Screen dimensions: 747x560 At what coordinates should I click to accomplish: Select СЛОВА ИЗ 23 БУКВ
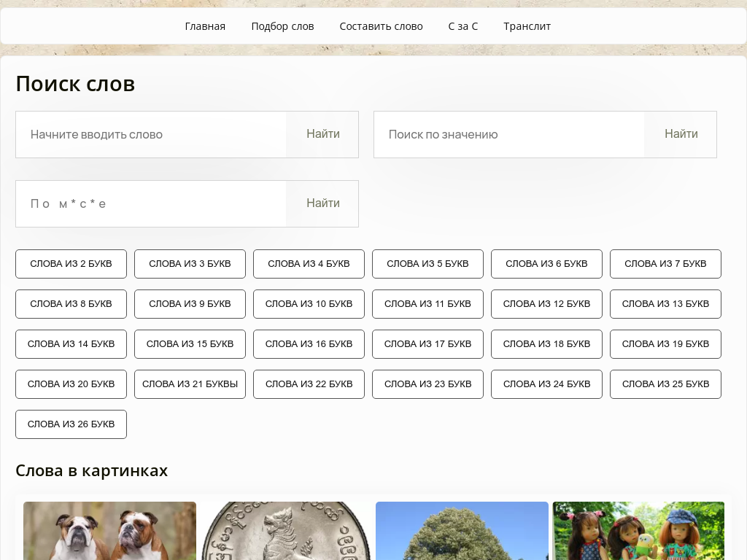(x=427, y=384)
